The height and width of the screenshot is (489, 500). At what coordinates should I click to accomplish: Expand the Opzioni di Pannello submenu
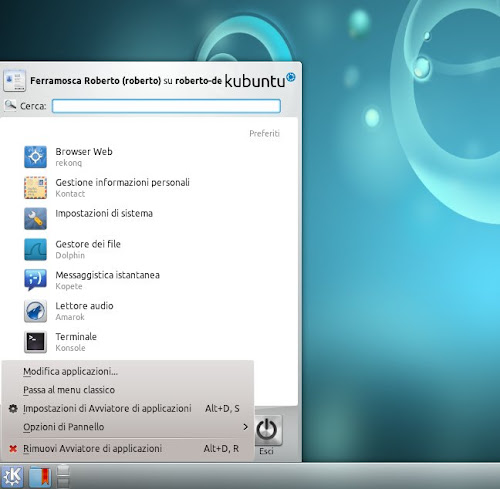coord(128,427)
